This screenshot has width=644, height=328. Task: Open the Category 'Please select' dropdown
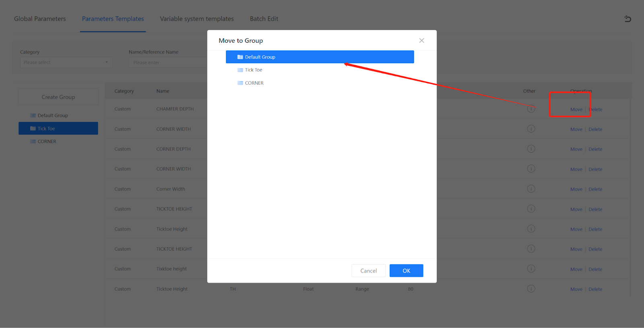coord(66,62)
